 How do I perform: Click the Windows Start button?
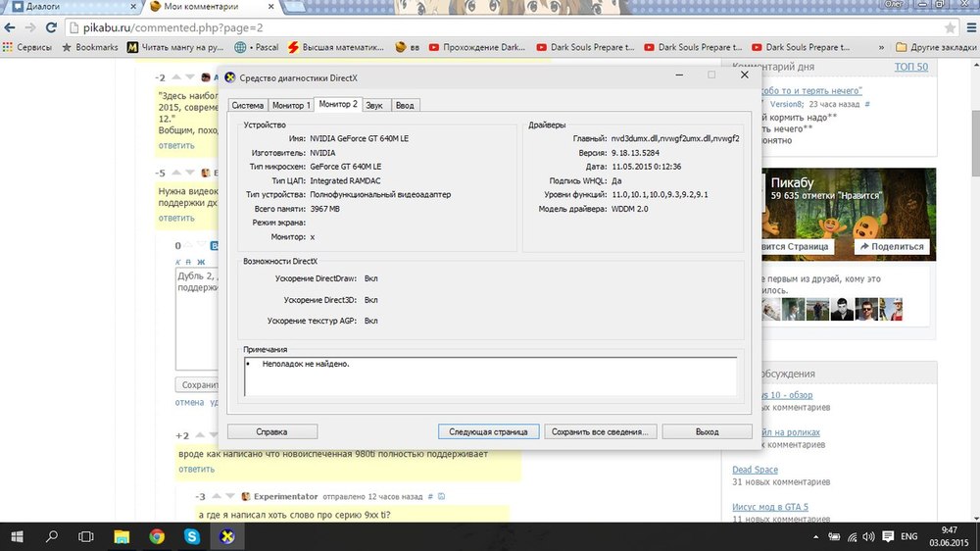[x=17, y=536]
